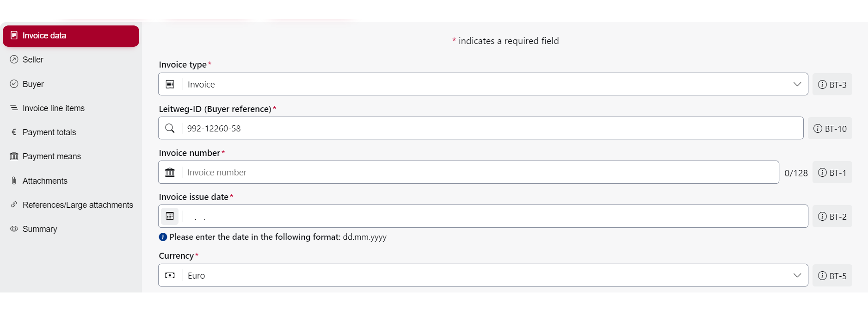The height and width of the screenshot is (311, 868).
Task: Show BT-10 info for Leitweg-ID
Action: pos(830,129)
